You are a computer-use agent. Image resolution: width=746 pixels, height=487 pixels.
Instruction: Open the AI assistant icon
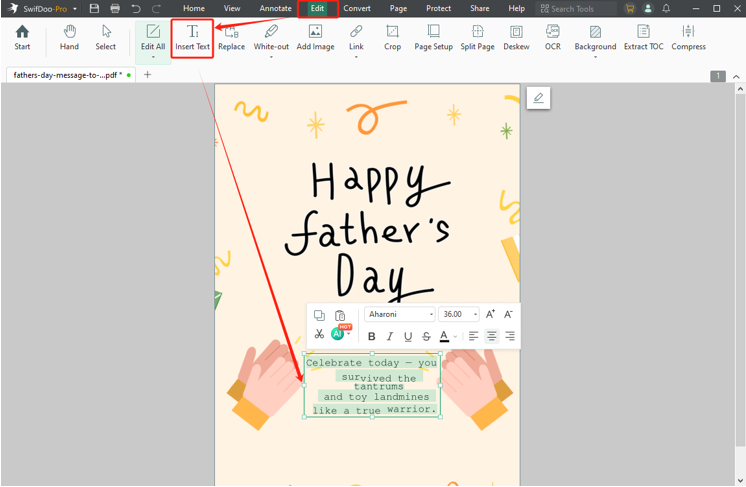tap(338, 334)
